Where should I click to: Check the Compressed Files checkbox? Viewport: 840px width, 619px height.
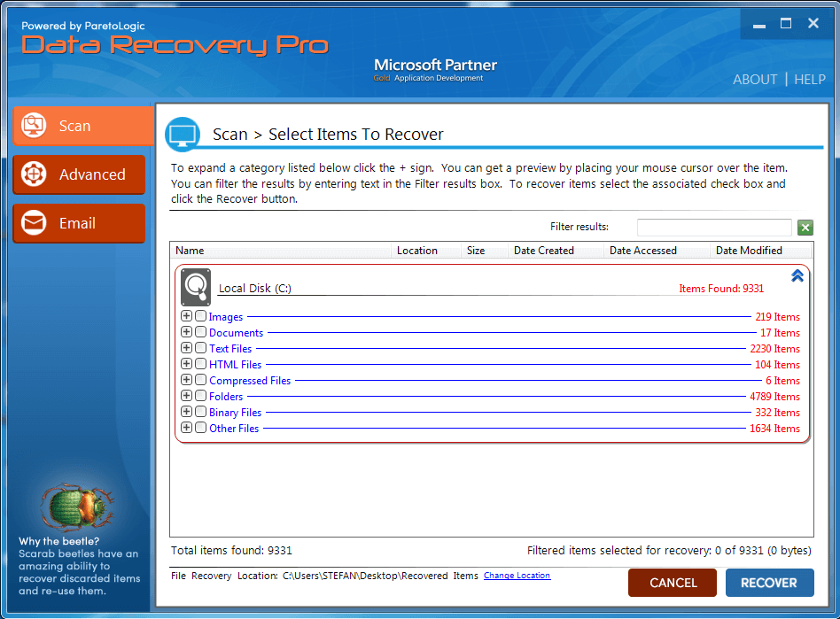[201, 380]
